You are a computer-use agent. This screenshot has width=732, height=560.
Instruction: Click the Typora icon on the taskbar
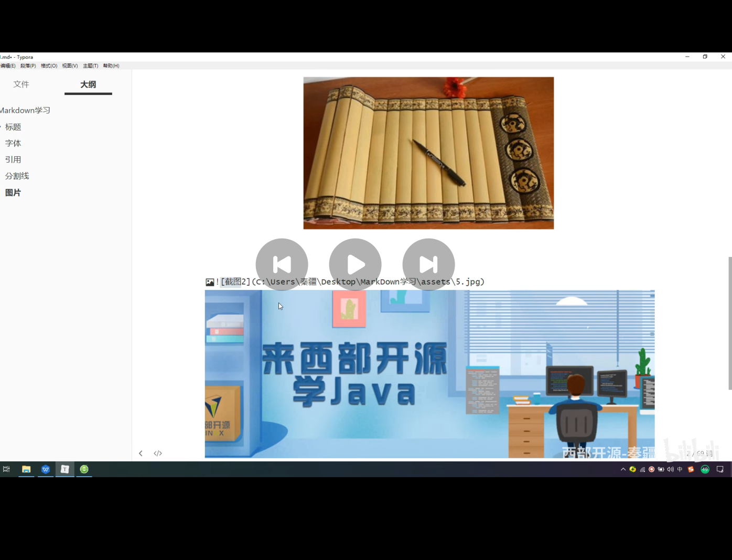pos(65,469)
